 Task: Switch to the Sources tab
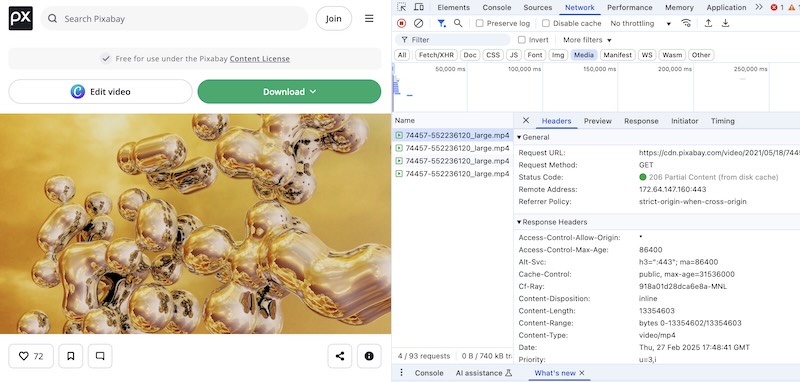click(x=538, y=7)
